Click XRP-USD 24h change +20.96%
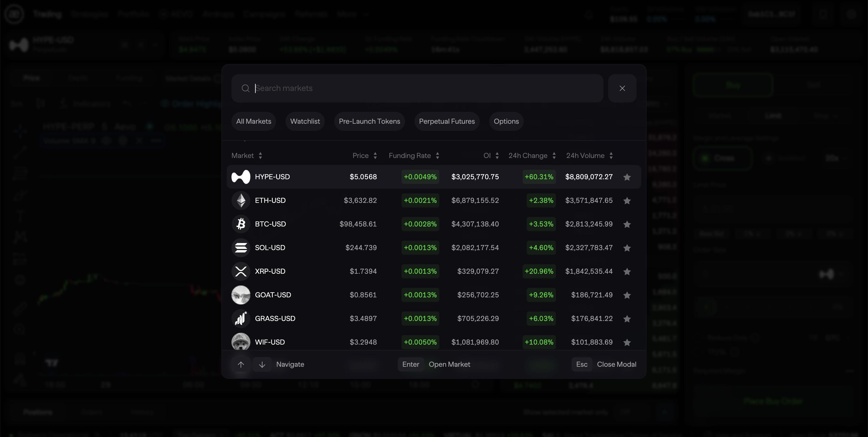 pyautogui.click(x=539, y=271)
